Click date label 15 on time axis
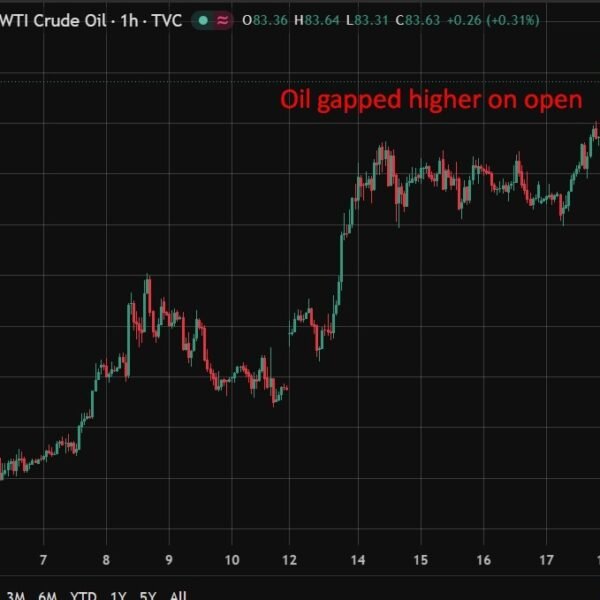This screenshot has height=600, width=600. (421, 560)
